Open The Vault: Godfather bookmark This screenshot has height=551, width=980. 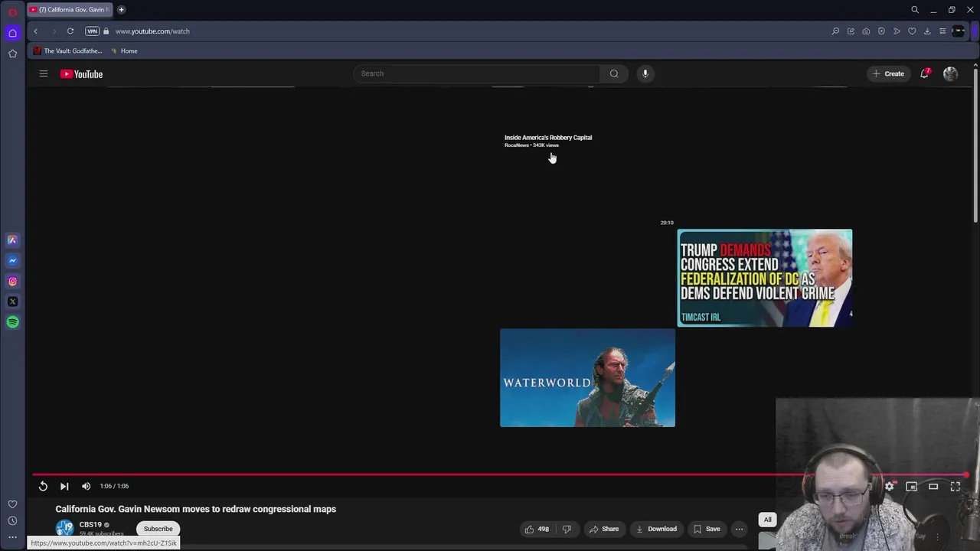[67, 51]
